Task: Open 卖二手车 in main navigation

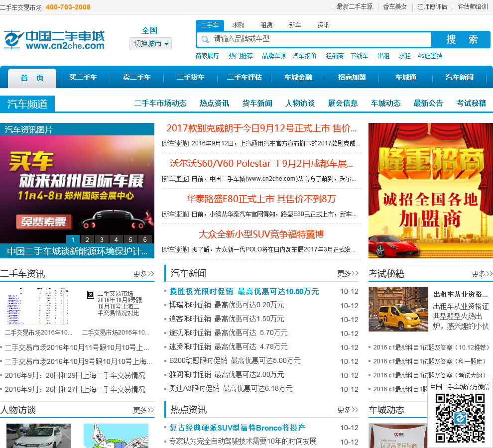Action: (137, 77)
